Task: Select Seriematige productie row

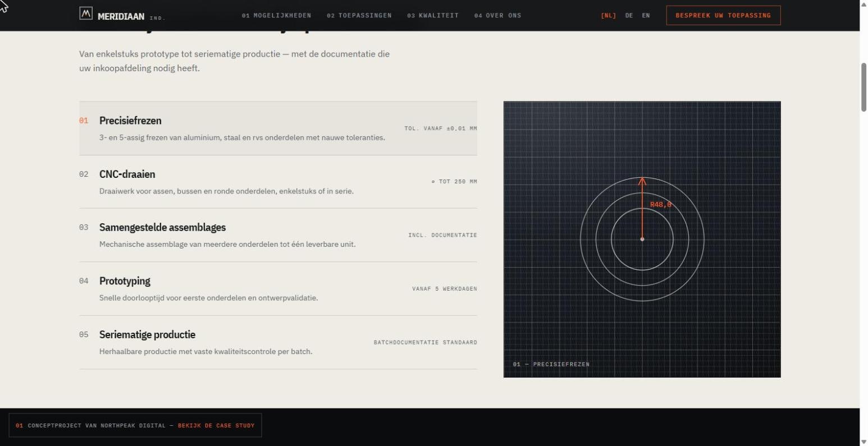Action: click(278, 342)
